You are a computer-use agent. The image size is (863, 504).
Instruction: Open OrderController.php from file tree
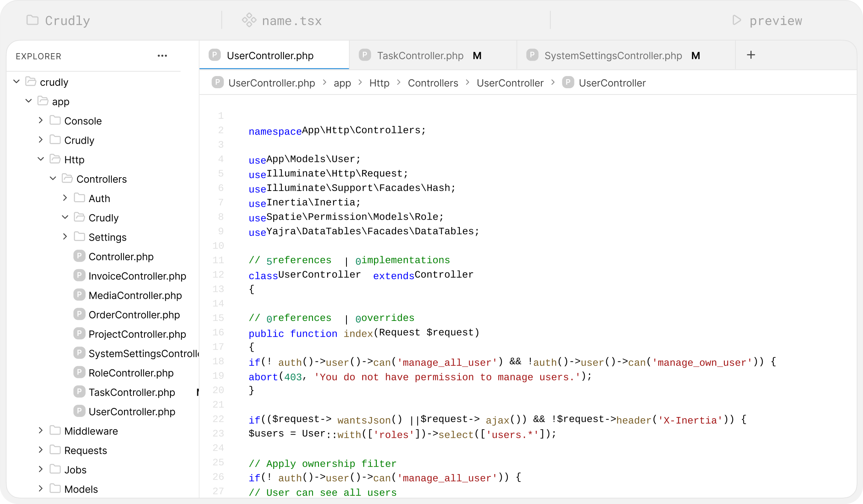click(134, 315)
